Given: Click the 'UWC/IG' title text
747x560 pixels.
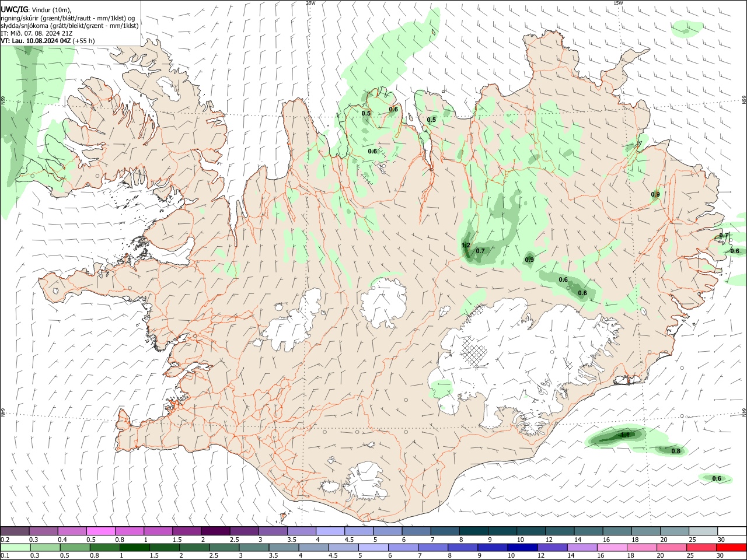Looking at the screenshot, I should click(14, 9).
